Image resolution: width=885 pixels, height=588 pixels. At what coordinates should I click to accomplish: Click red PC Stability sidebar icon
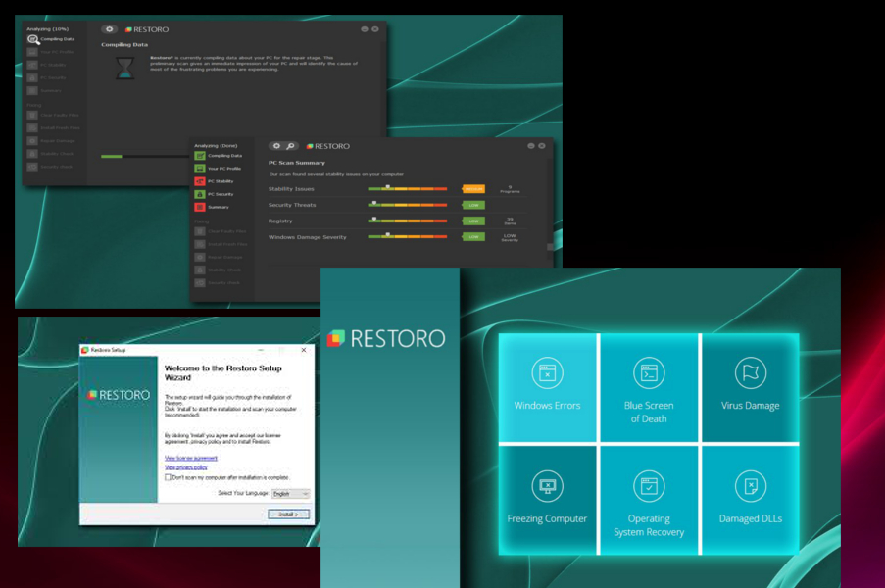[x=200, y=181]
